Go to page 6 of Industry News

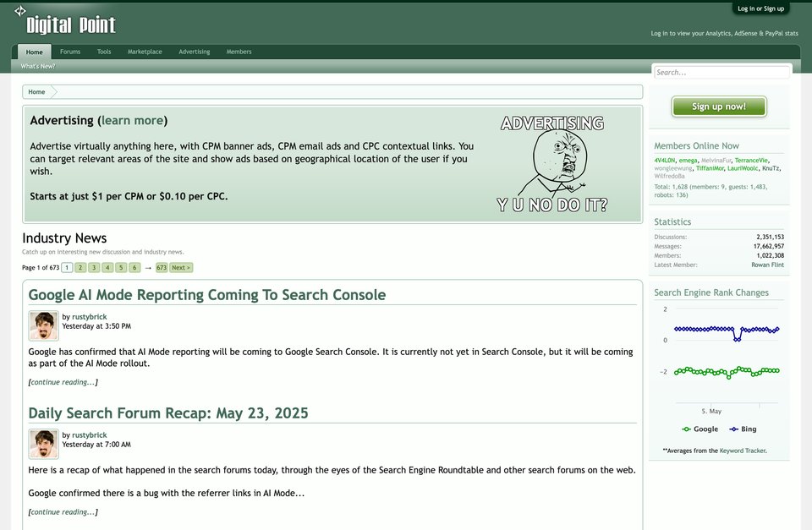click(x=134, y=268)
